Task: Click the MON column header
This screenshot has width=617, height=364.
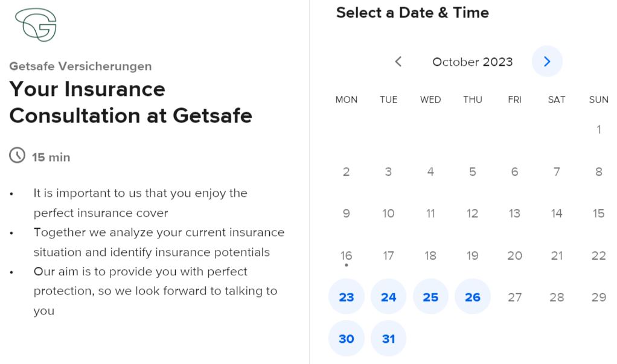Action: click(346, 100)
